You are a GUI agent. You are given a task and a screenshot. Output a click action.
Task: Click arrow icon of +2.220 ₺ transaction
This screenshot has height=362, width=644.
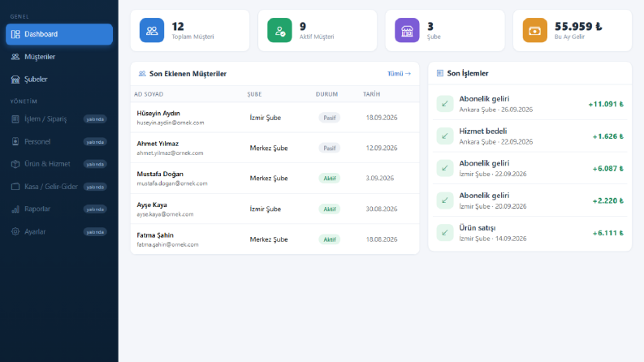[x=445, y=200]
